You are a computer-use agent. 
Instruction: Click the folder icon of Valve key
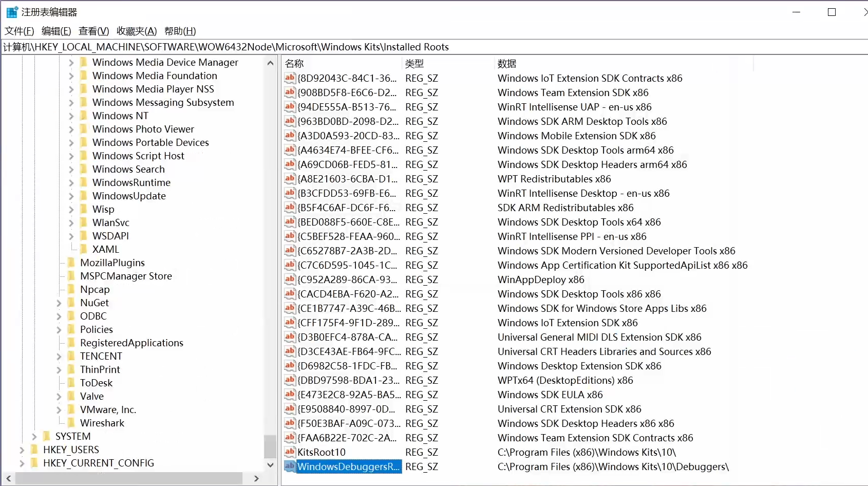tap(71, 396)
